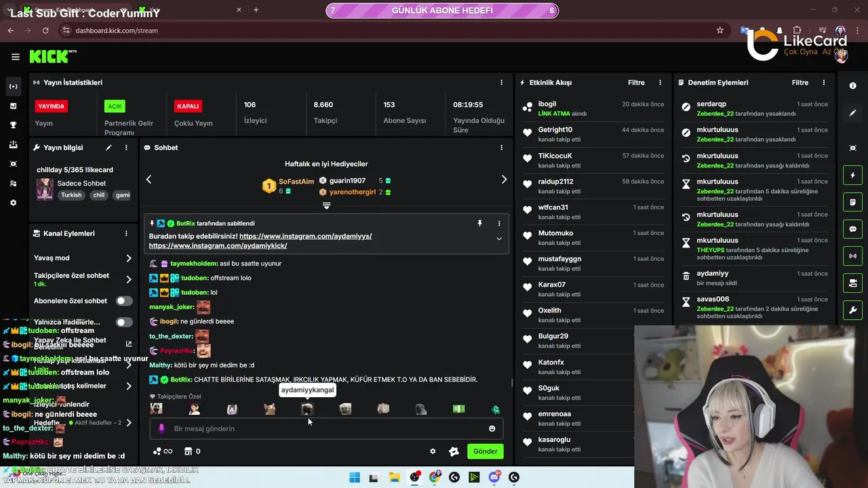Select the green money emote

coord(459,409)
